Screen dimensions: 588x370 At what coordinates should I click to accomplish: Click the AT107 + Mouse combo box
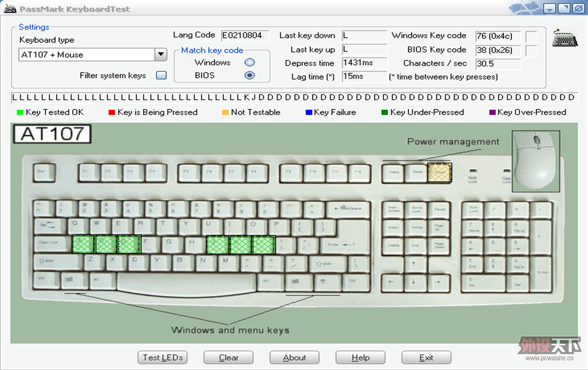(93, 55)
